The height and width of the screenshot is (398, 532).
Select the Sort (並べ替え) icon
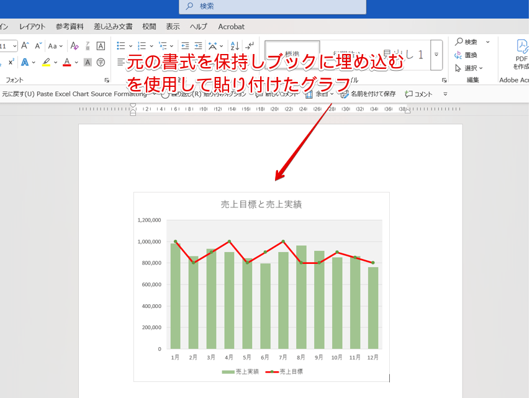pyautogui.click(x=234, y=46)
